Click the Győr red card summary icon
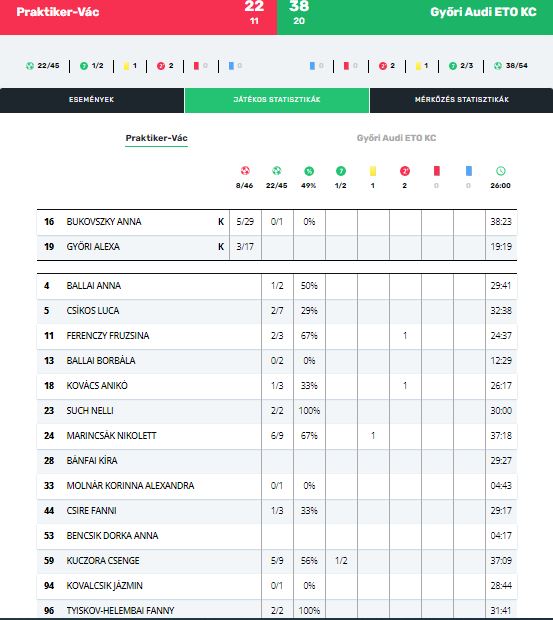 (x=346, y=66)
